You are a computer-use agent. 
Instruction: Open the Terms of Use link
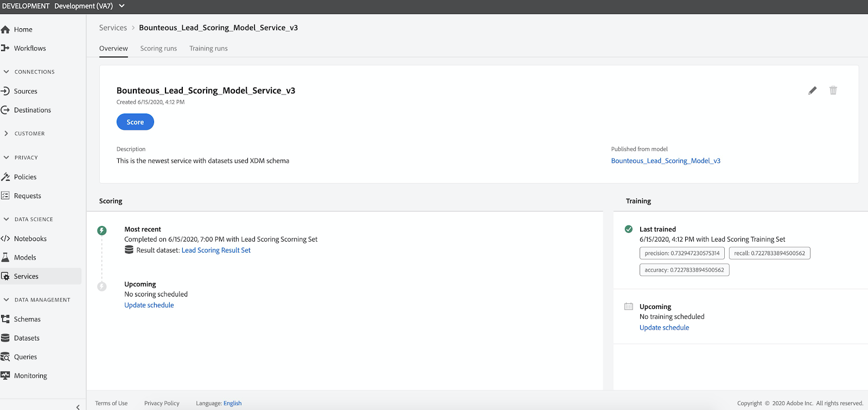pos(111,403)
